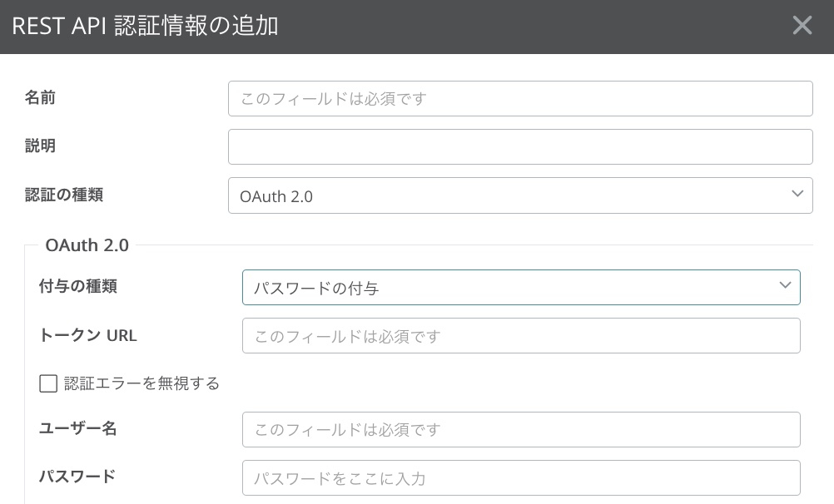Focus the パスワード input field
This screenshot has height=504, width=834.
(x=520, y=478)
